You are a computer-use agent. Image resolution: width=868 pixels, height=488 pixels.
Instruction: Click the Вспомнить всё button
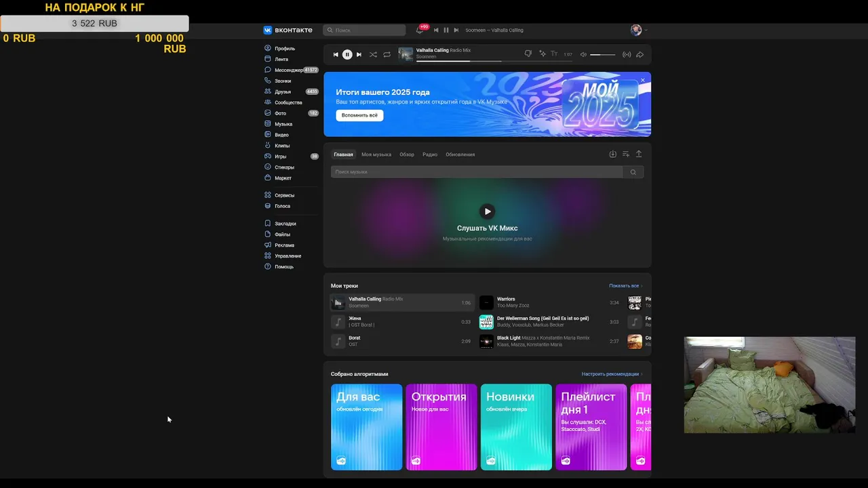click(x=359, y=116)
